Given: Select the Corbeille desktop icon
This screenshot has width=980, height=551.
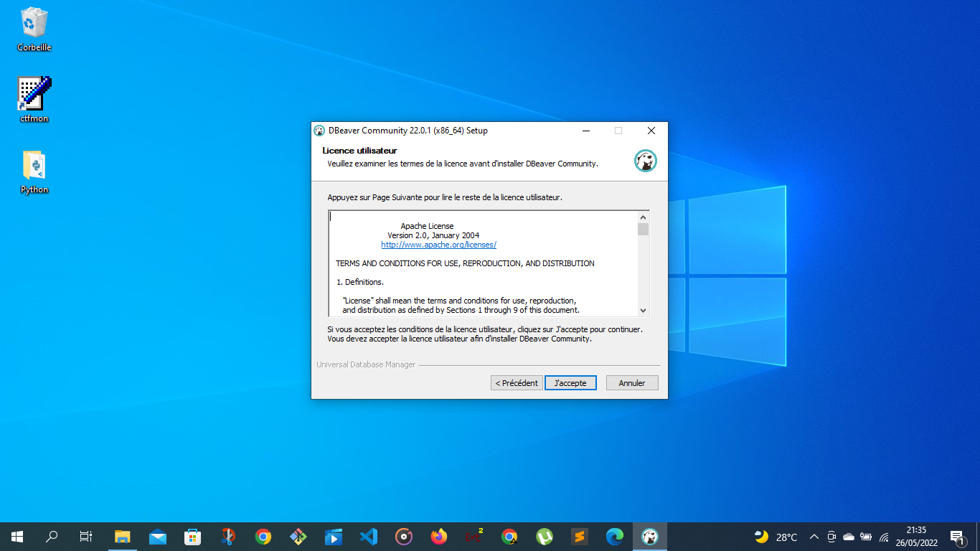Looking at the screenshot, I should [34, 29].
